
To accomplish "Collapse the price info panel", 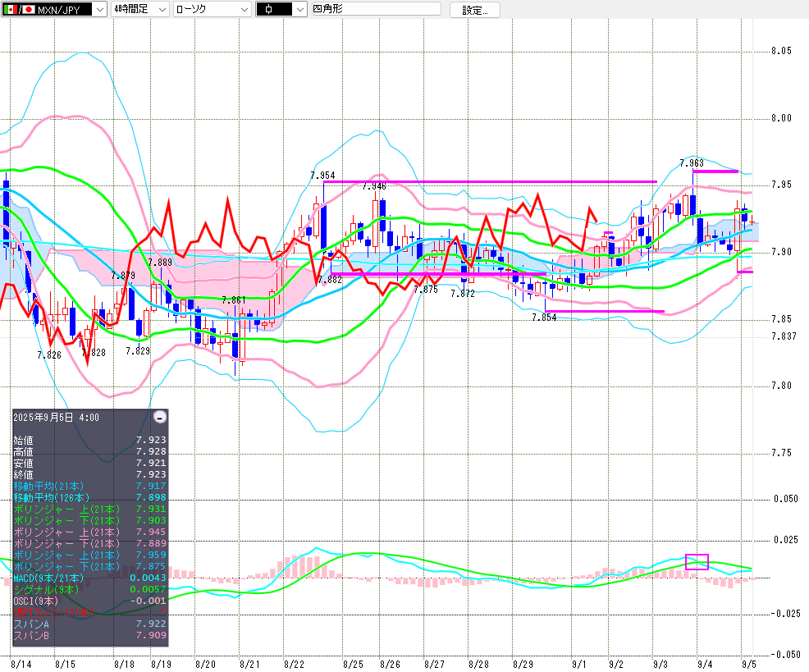I will (160, 417).
